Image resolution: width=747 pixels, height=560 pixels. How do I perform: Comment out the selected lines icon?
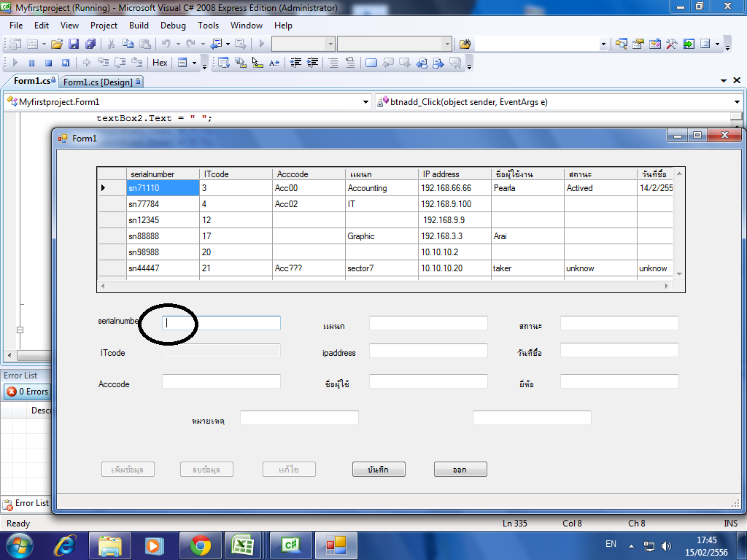(x=333, y=63)
